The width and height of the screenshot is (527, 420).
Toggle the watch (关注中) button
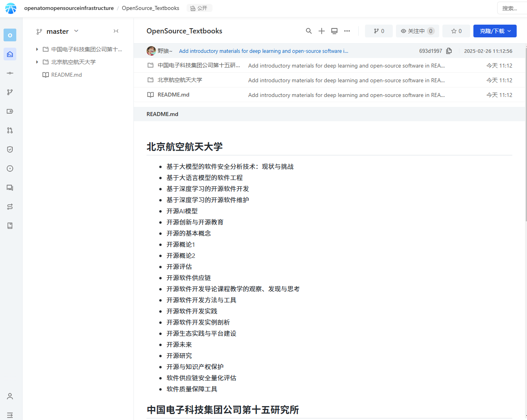[417, 31]
